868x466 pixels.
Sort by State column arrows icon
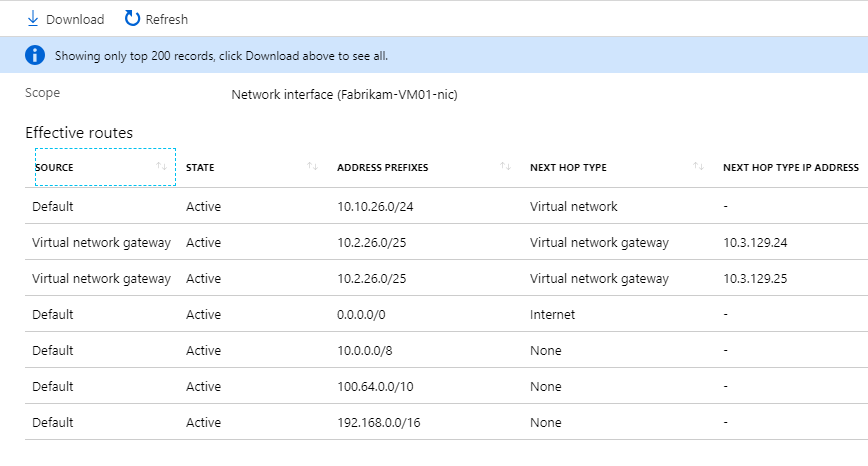(x=312, y=166)
